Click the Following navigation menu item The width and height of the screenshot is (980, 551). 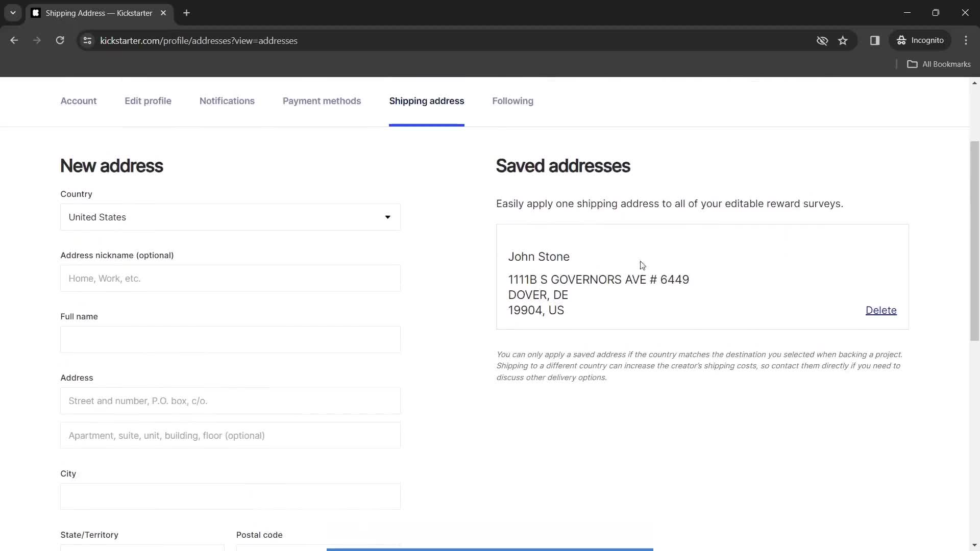pos(513,101)
